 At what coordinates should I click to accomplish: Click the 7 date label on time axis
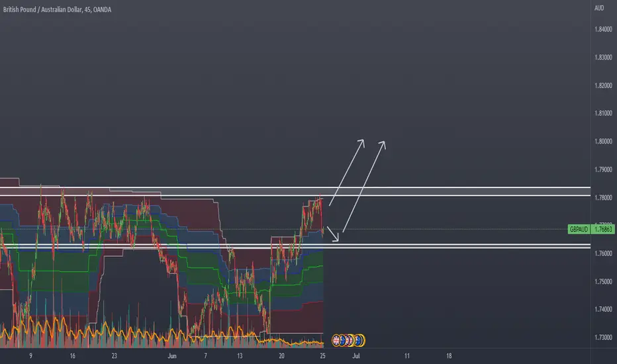(205, 356)
